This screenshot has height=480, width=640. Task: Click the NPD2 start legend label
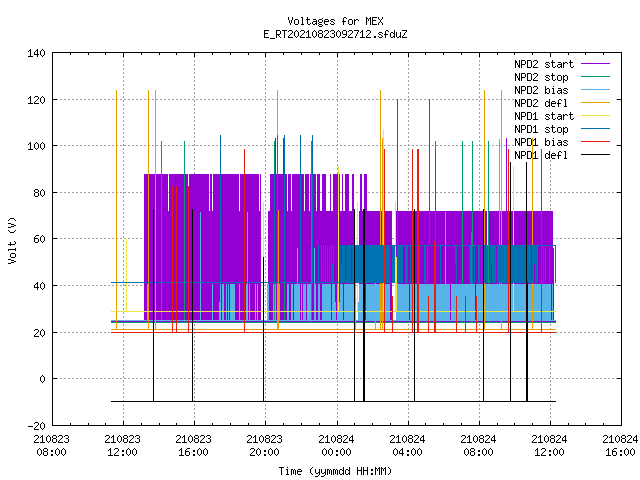coord(544,64)
